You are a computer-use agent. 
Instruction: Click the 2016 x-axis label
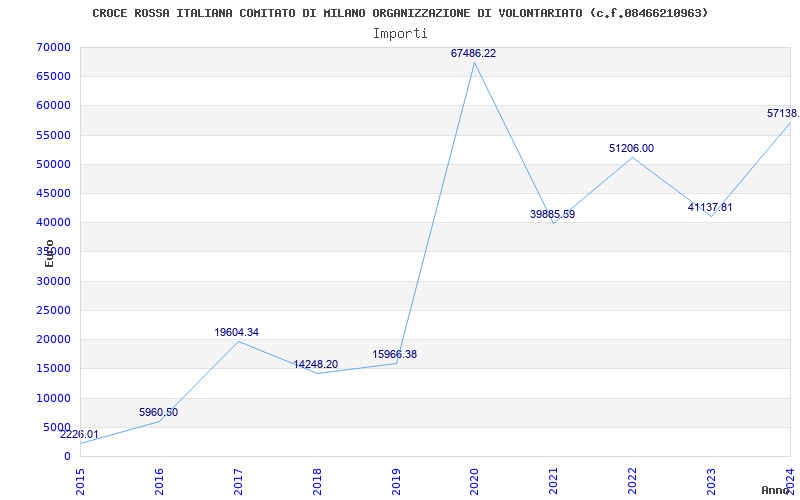(x=159, y=482)
